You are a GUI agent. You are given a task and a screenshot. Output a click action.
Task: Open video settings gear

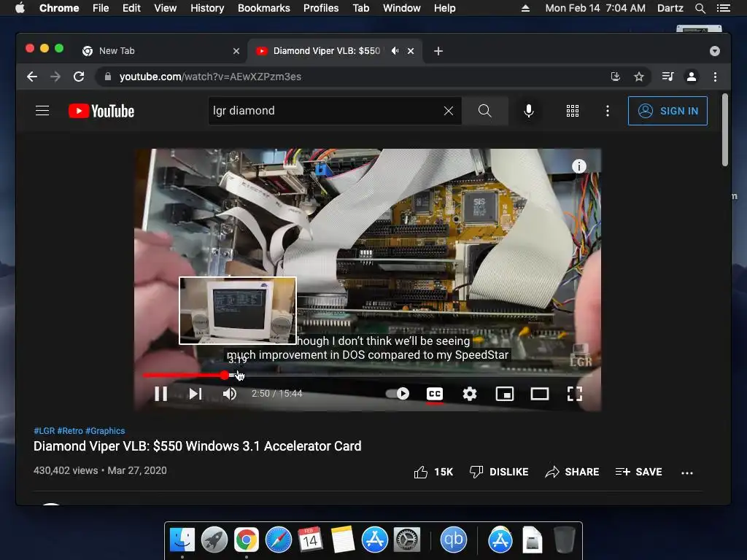tap(470, 394)
